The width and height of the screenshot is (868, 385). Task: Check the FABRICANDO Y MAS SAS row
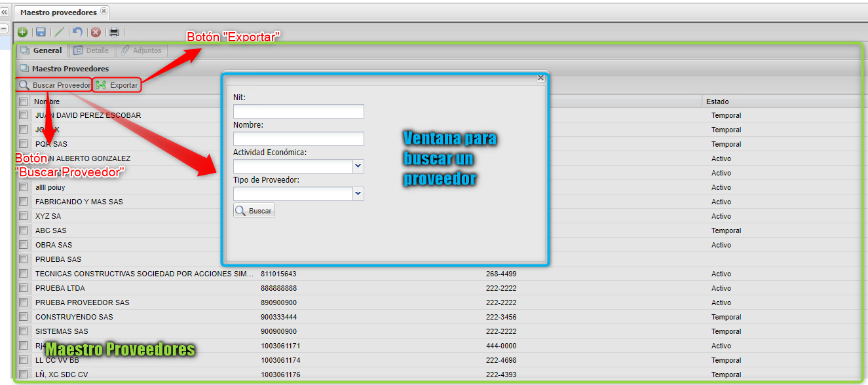(24, 202)
